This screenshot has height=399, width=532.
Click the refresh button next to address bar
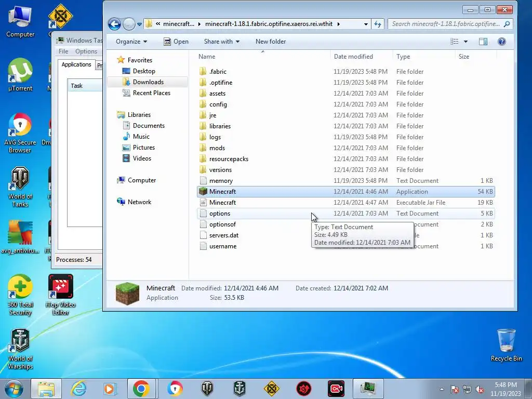pos(378,24)
